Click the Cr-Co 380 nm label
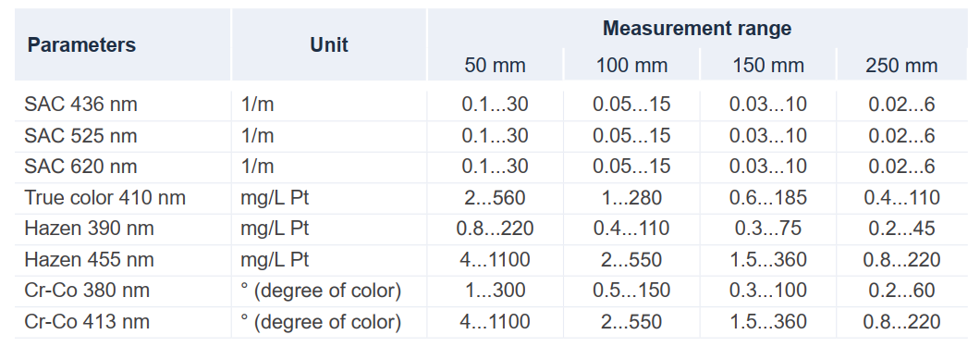This screenshot has width=980, height=347. pos(87,291)
